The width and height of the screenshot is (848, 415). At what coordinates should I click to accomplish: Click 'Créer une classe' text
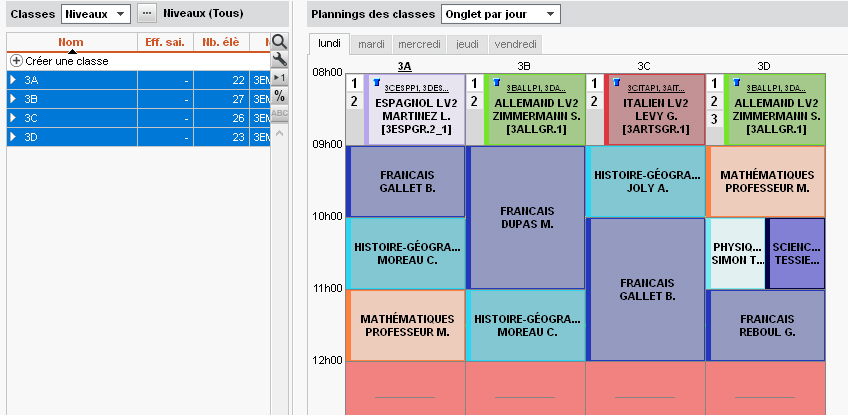click(67, 61)
